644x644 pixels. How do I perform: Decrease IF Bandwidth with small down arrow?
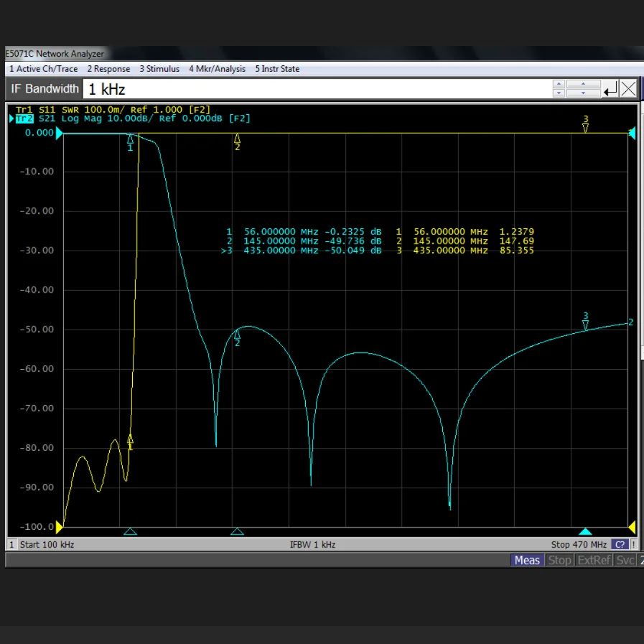pos(559,93)
